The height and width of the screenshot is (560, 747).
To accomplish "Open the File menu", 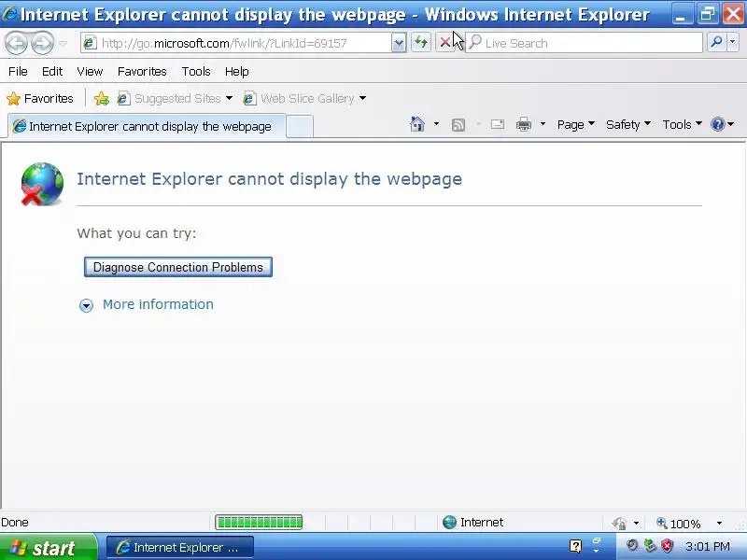I will click(x=18, y=72).
